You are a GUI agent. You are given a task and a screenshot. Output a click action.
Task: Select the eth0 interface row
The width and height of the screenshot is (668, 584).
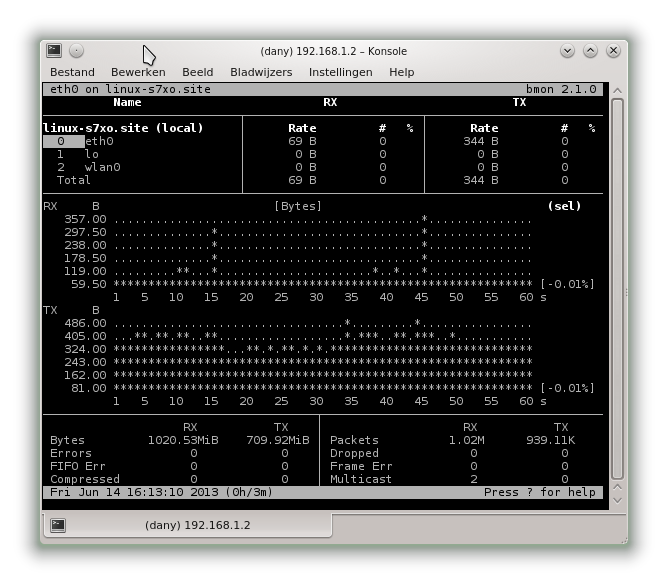pyautogui.click(x=322, y=141)
